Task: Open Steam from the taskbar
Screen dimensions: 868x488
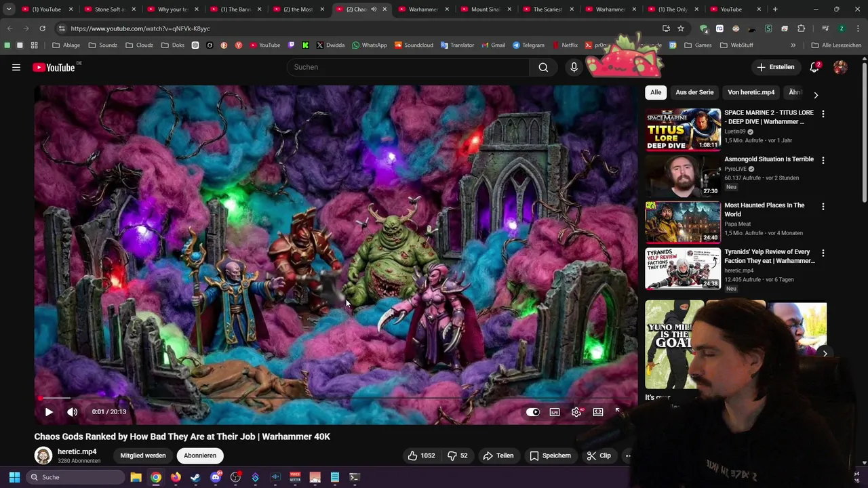Action: (x=195, y=477)
